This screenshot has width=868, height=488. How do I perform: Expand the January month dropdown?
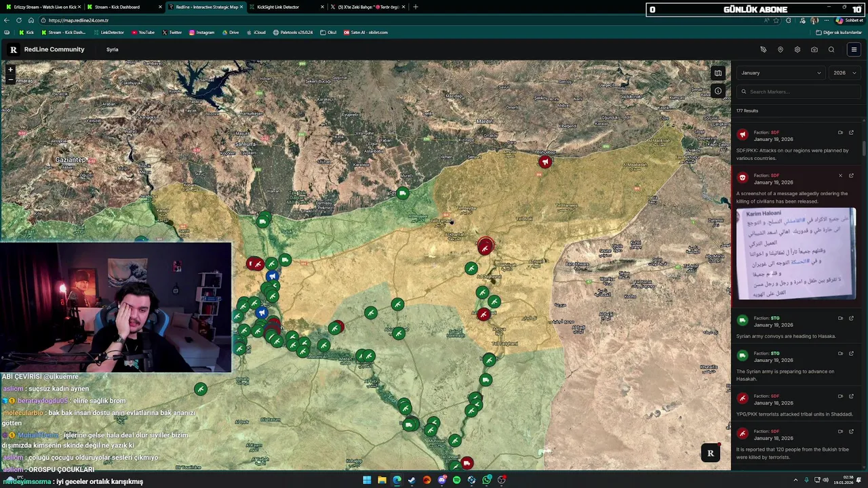coord(781,73)
